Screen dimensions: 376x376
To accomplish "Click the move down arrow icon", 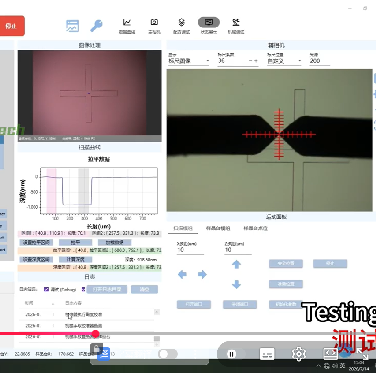I will (236, 284).
